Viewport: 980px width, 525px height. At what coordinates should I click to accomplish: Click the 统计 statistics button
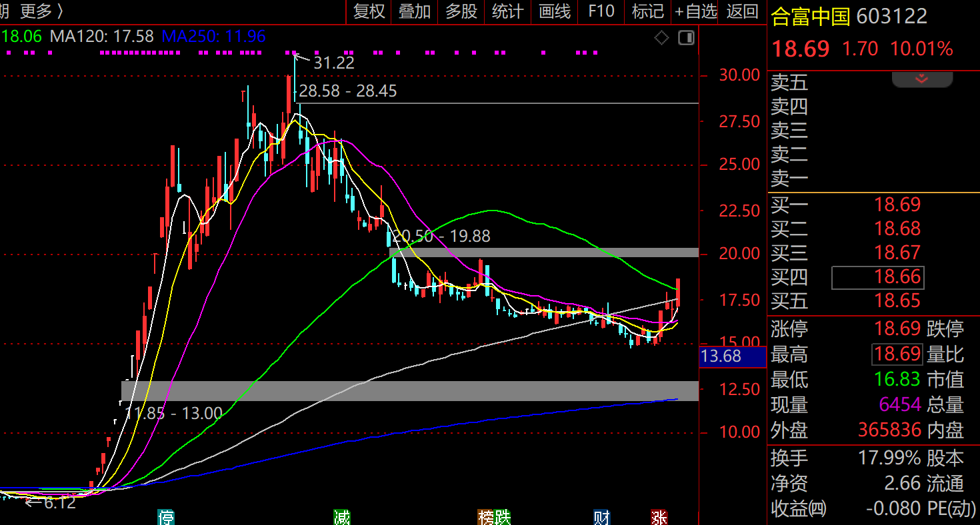[507, 11]
